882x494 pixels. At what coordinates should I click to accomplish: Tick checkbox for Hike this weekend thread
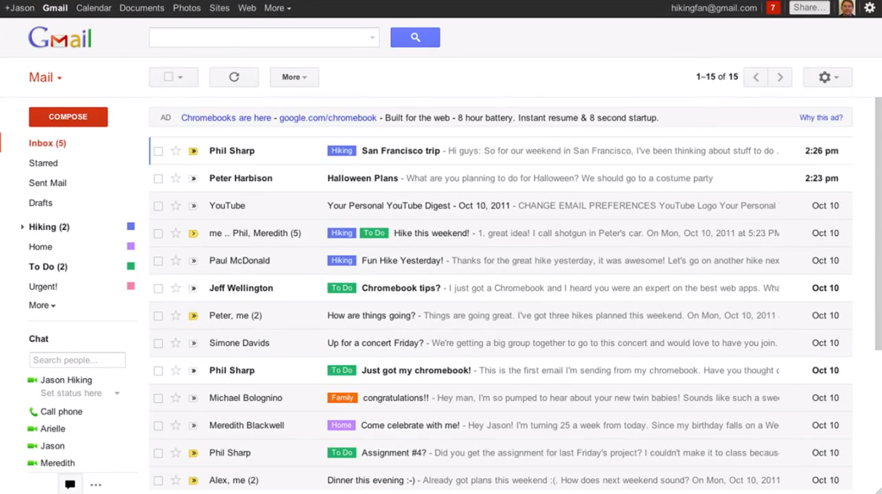(158, 233)
